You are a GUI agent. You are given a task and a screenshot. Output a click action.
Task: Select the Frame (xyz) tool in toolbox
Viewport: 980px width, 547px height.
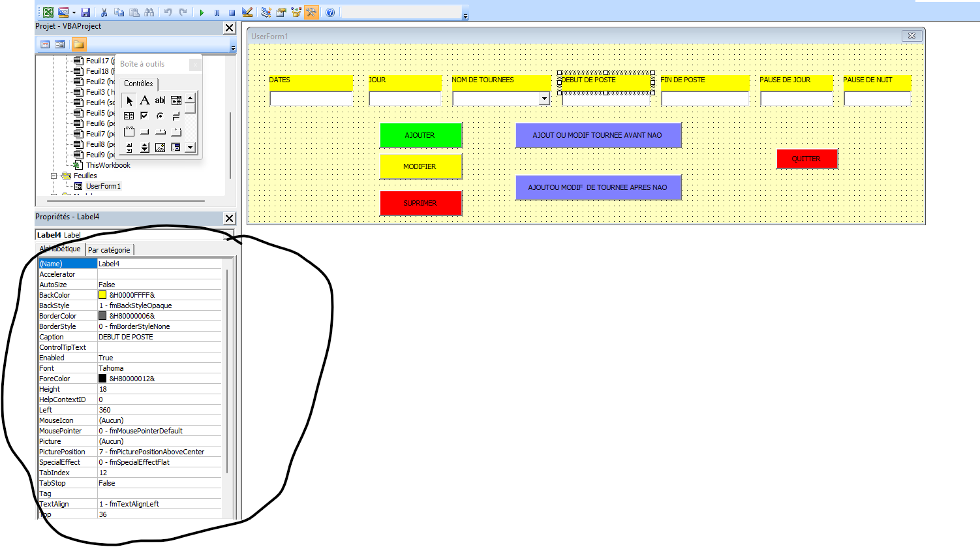tap(129, 132)
